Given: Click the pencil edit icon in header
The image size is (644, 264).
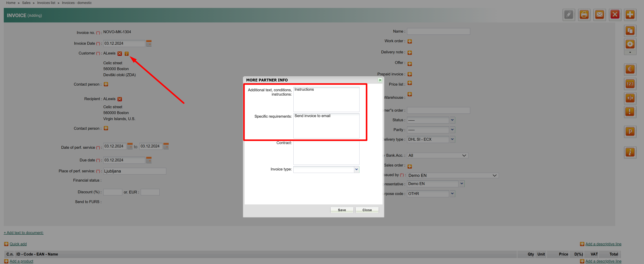Looking at the screenshot, I should tap(568, 15).
